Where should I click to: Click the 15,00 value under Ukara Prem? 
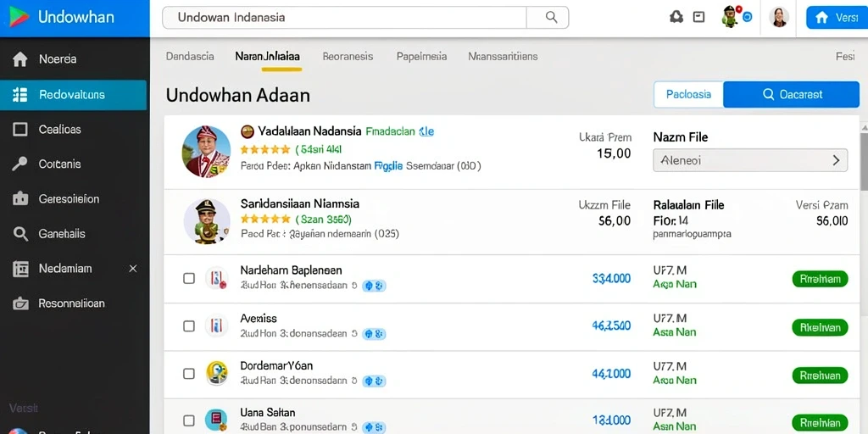coord(614,153)
